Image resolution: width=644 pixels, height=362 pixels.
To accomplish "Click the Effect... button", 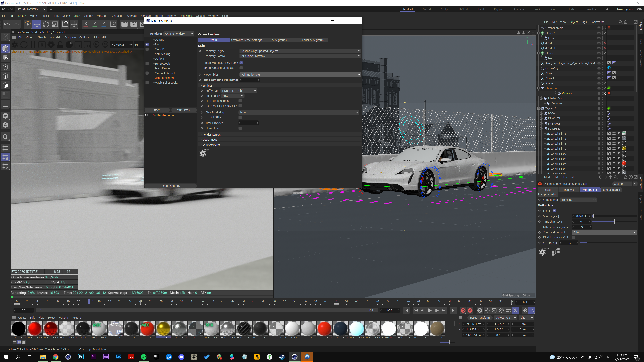I will [x=157, y=110].
